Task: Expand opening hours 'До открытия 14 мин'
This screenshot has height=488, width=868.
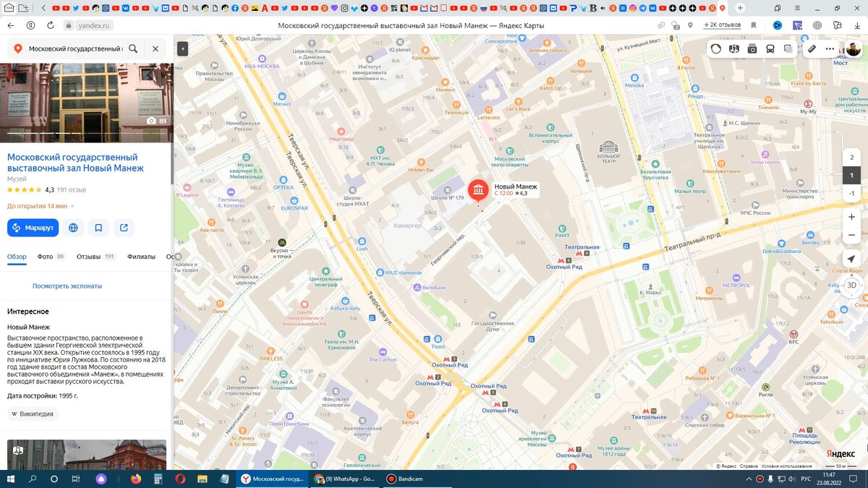Action: pyautogui.click(x=41, y=206)
